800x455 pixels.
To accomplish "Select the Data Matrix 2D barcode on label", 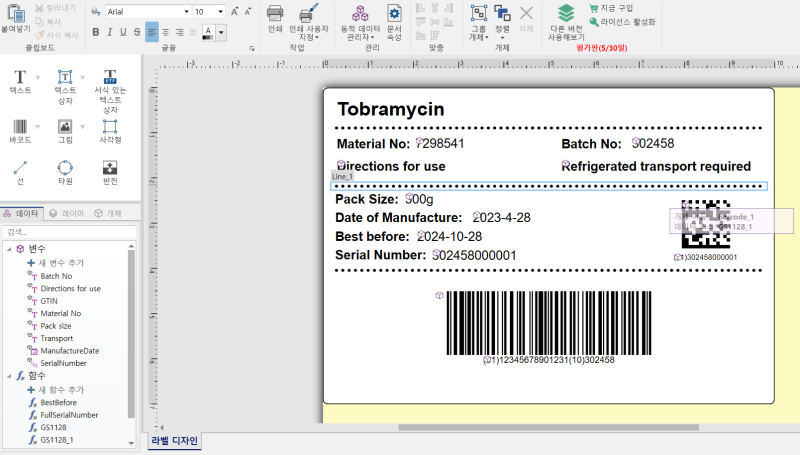I will click(x=706, y=224).
